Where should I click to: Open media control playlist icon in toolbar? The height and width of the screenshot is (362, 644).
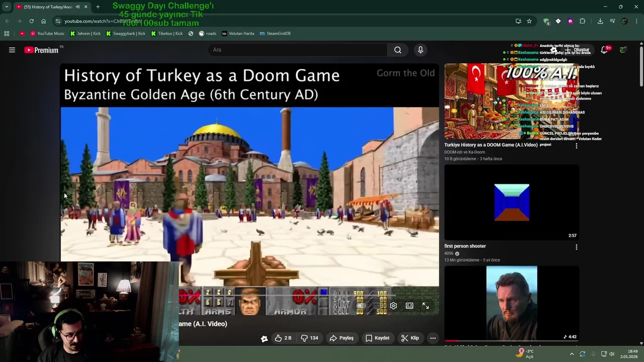[x=612, y=21]
